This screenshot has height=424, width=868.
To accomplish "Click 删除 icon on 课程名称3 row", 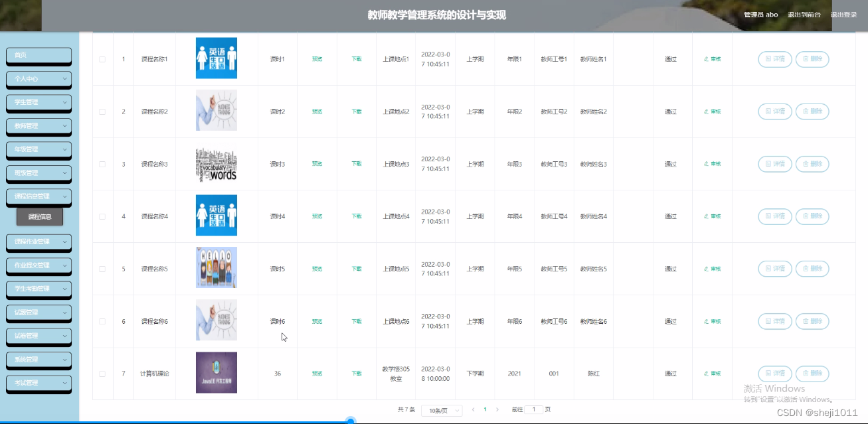I will pos(812,164).
